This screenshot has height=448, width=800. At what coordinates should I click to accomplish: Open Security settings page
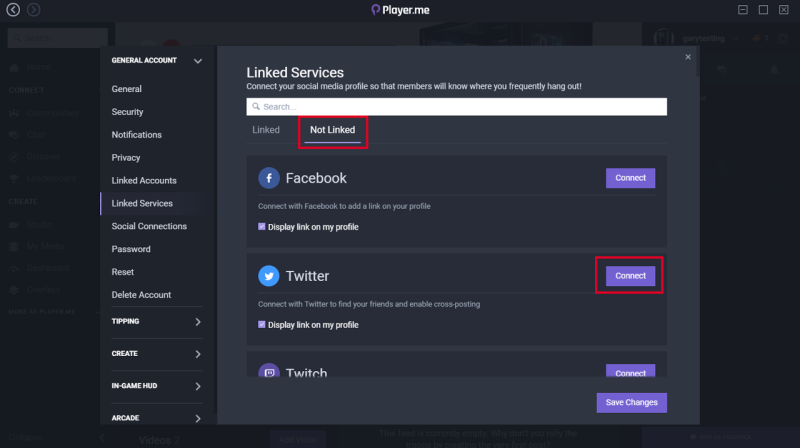(128, 112)
